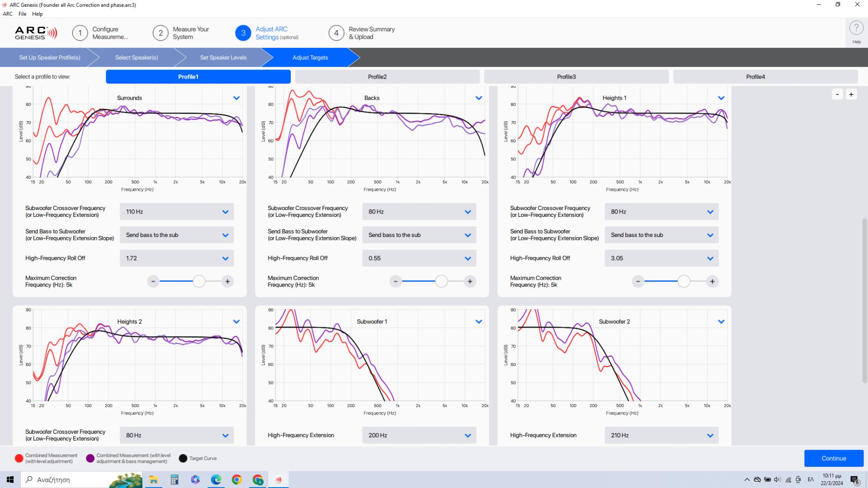Decrease Surrounds maximum correction frequency
The image size is (868, 488).
pyautogui.click(x=153, y=282)
